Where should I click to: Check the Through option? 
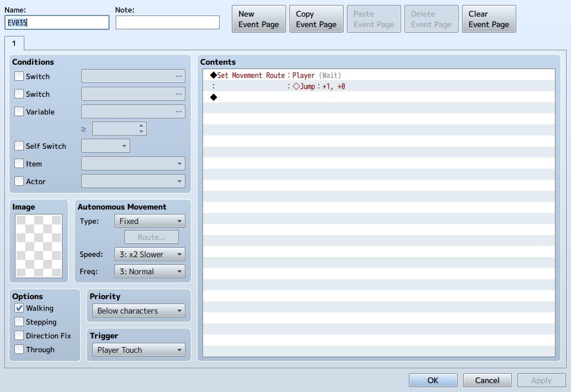click(19, 349)
